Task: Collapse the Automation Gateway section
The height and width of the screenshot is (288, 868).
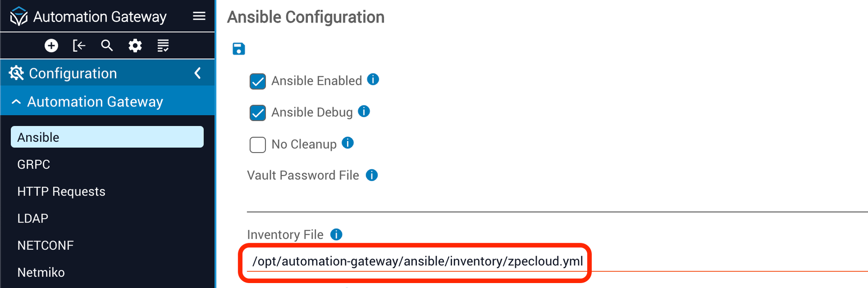Action: click(16, 102)
